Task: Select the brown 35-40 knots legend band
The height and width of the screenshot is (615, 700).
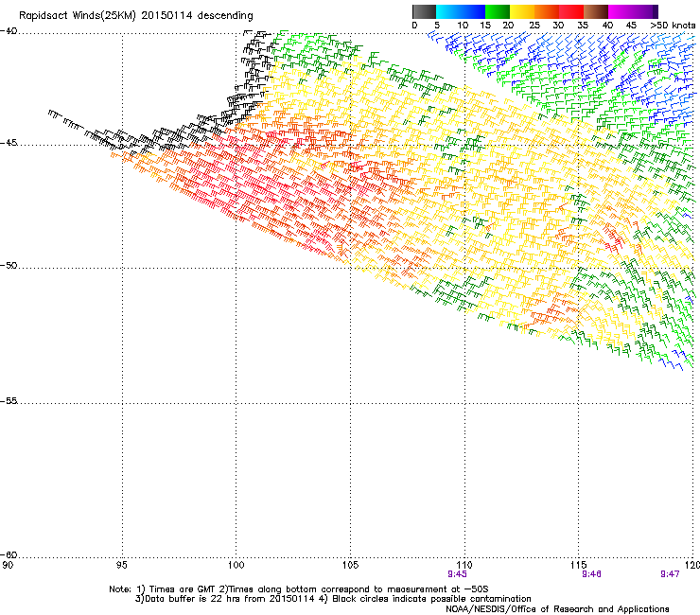Action: (596, 11)
